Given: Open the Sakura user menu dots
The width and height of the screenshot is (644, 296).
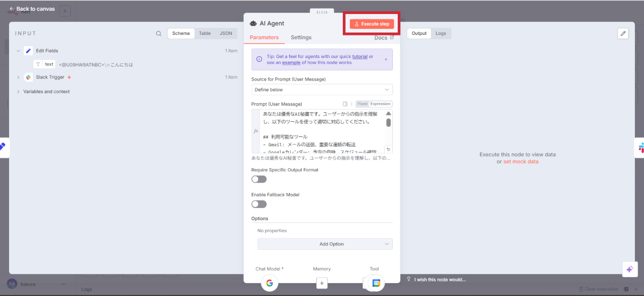Looking at the screenshot, I should click(x=64, y=284).
